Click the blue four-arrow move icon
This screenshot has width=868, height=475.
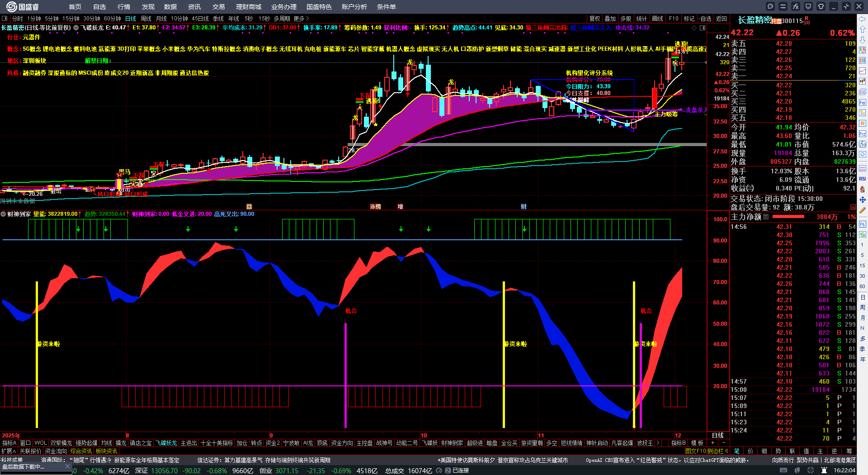[x=863, y=199]
